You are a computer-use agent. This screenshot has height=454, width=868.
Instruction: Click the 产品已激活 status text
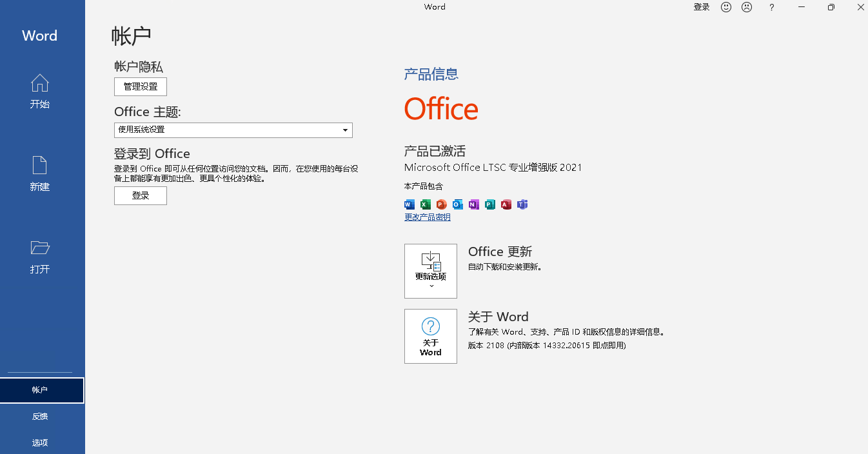pyautogui.click(x=435, y=152)
